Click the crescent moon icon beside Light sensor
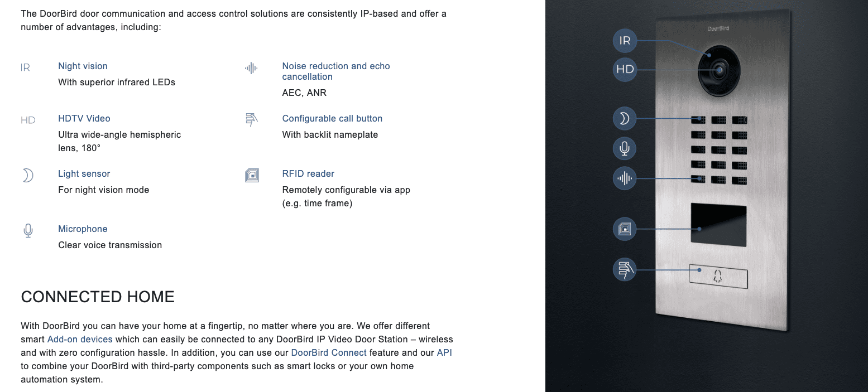This screenshot has width=868, height=392. point(28,176)
